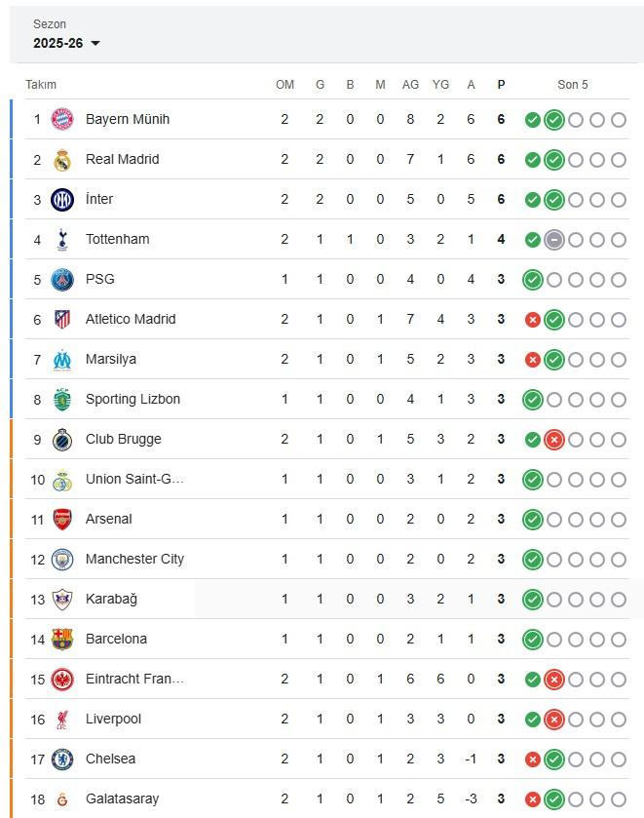Click the Real Madrid club crest
This screenshot has height=818, width=644.
62,159
